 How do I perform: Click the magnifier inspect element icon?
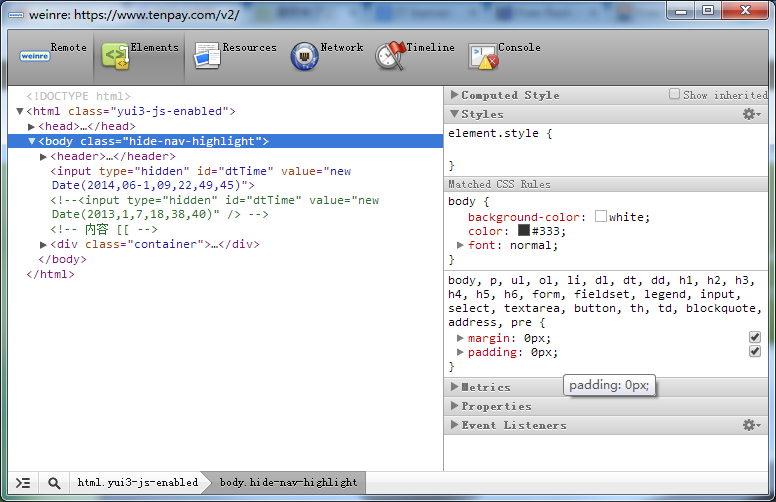(x=54, y=483)
